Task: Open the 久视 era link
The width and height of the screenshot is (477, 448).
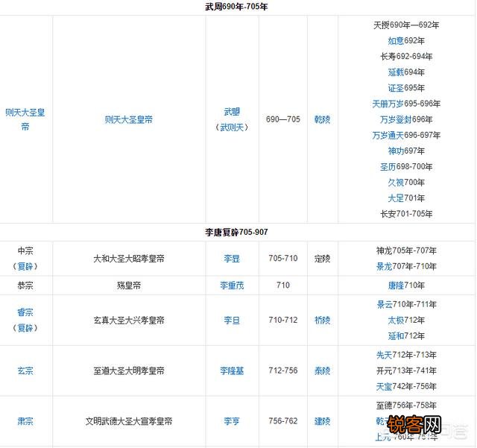Action: coord(396,183)
